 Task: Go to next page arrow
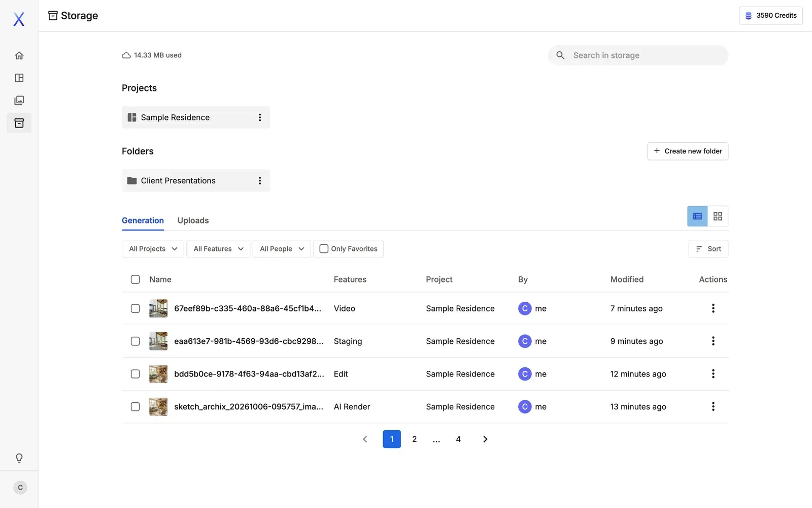point(485,439)
